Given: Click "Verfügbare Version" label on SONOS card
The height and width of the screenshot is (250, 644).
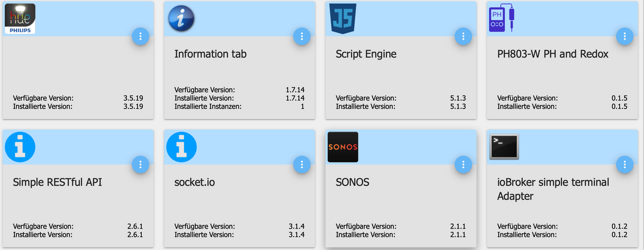Looking at the screenshot, I should click(366, 226).
